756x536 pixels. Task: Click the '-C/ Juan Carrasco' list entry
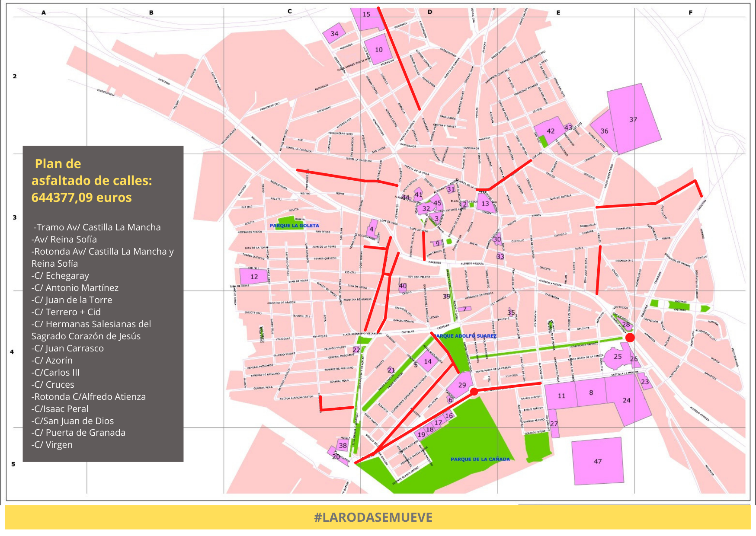(67, 348)
